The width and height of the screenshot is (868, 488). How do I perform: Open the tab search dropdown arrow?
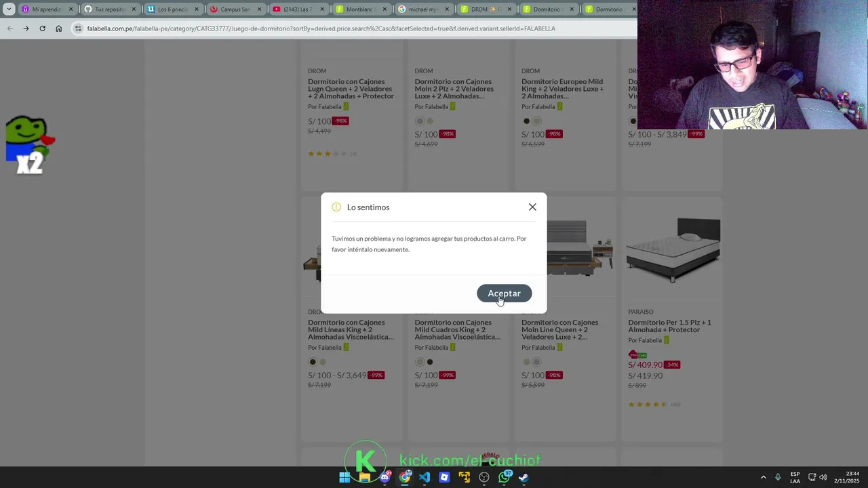9,9
